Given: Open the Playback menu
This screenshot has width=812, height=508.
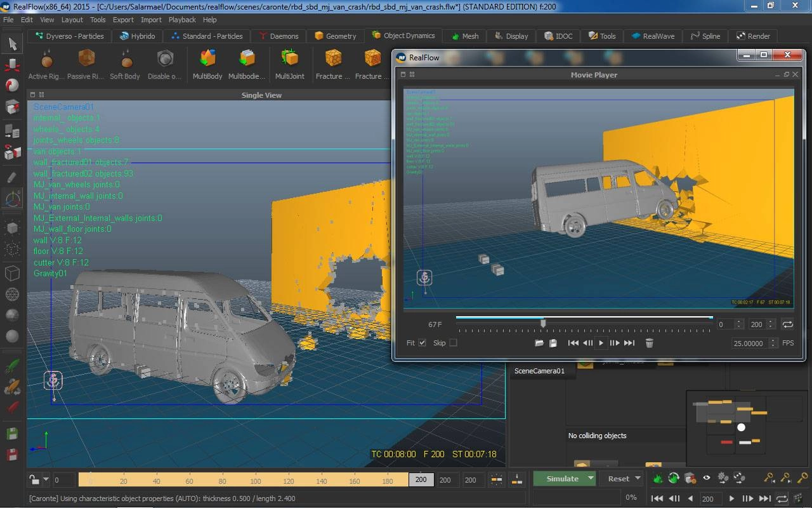Looking at the screenshot, I should [182, 20].
